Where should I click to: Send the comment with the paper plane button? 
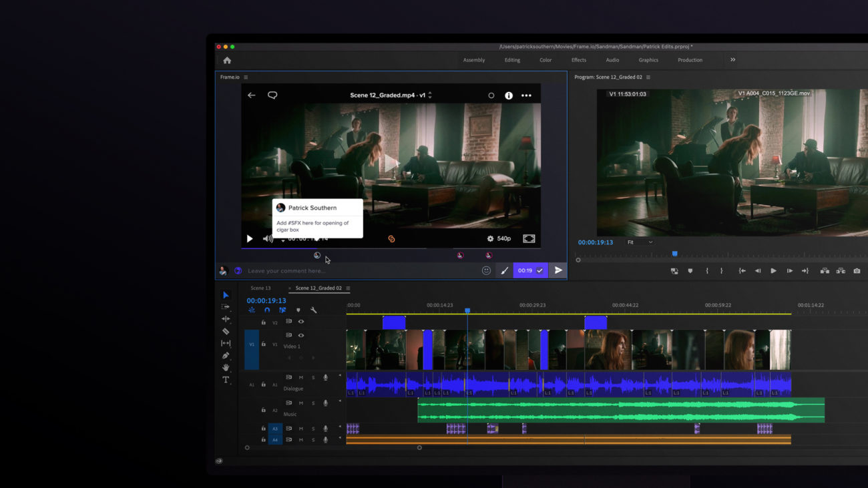[558, 270]
